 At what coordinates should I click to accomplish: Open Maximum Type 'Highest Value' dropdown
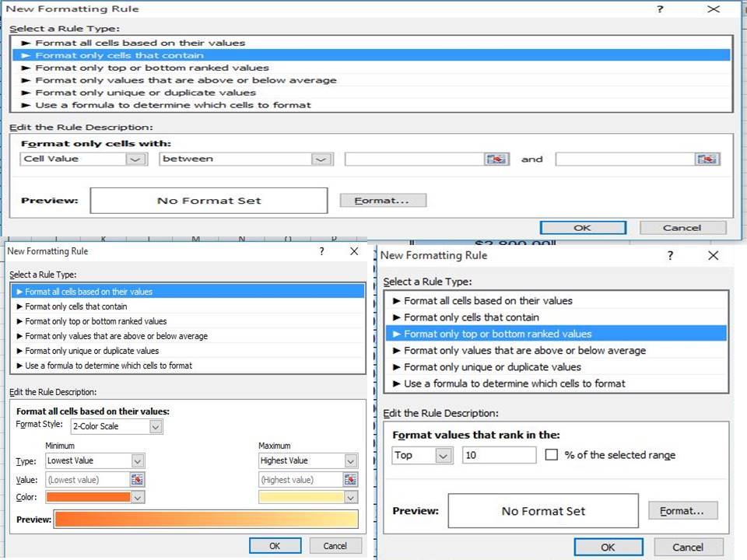(351, 461)
